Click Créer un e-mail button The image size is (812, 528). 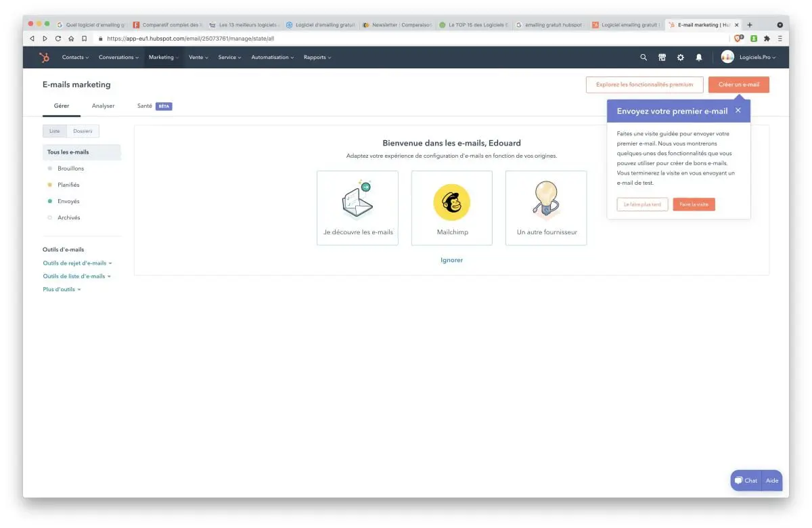(x=739, y=85)
